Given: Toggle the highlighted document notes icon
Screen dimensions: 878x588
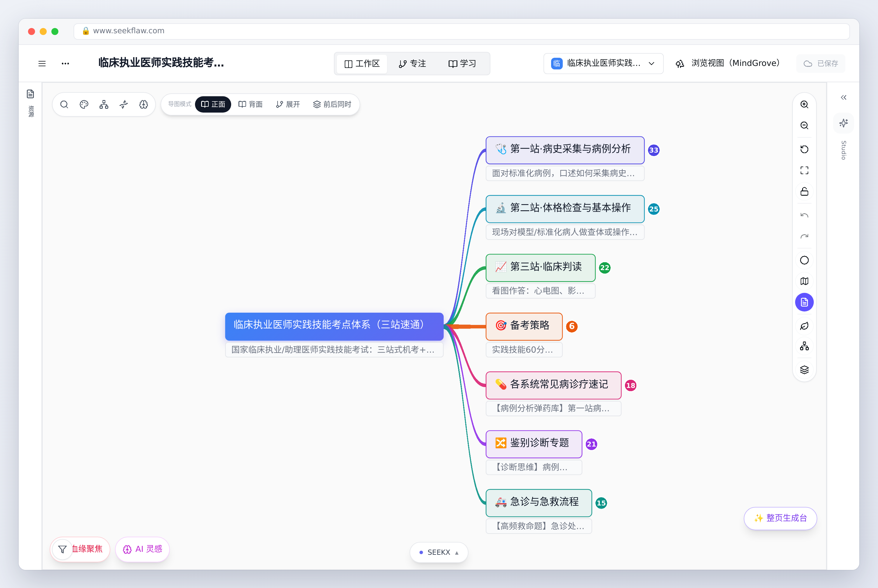Looking at the screenshot, I should 804,302.
